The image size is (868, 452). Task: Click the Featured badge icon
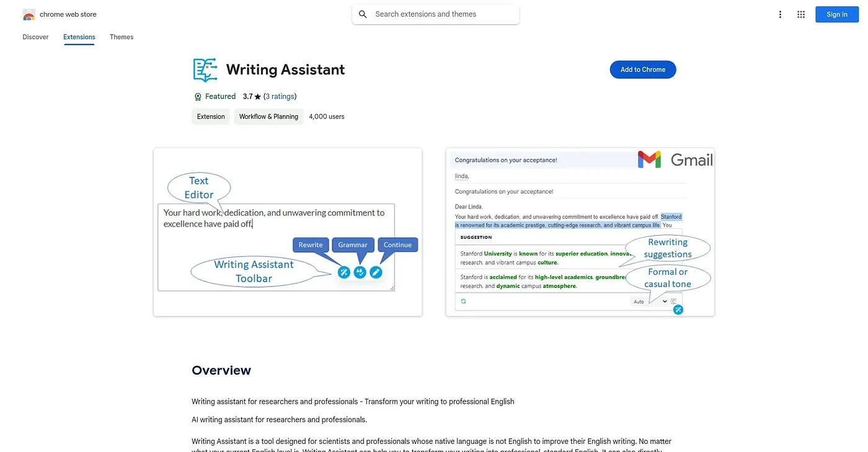pos(198,97)
